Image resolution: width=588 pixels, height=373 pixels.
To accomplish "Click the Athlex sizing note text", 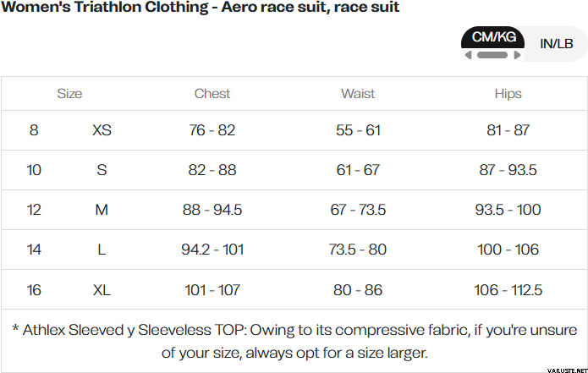I will pyautogui.click(x=294, y=340).
